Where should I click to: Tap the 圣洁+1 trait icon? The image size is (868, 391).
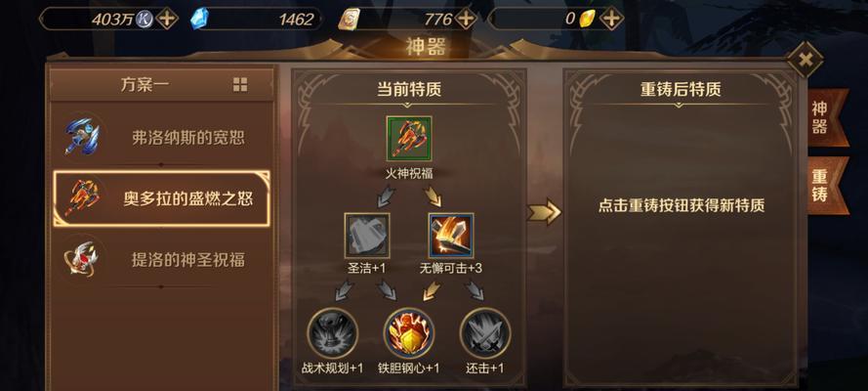coord(367,236)
